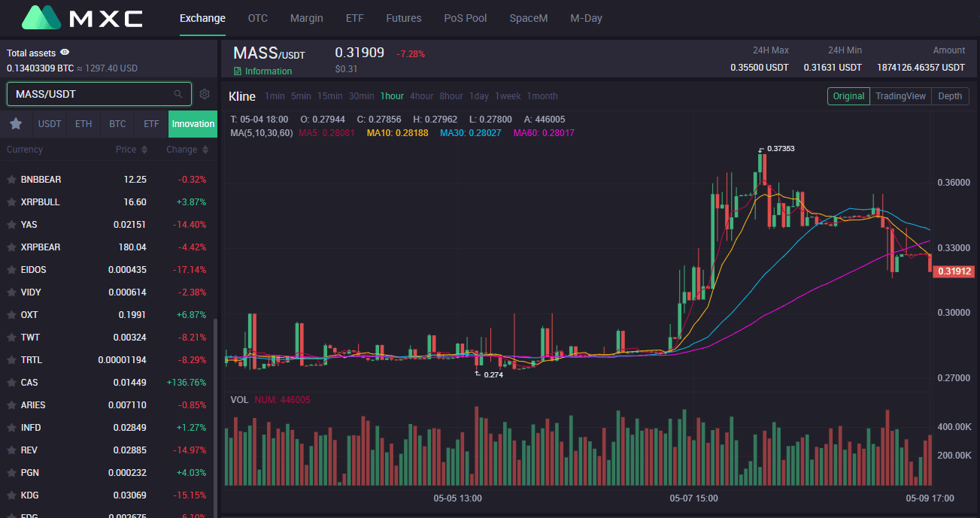
Task: Go to PoS Pool
Action: coord(466,18)
